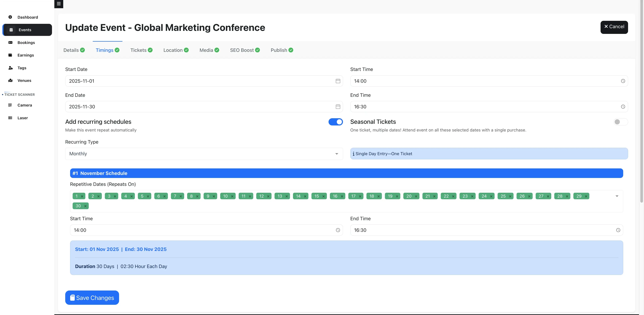Open Camera ticket scanner
The width and height of the screenshot is (644, 315).
pos(24,105)
